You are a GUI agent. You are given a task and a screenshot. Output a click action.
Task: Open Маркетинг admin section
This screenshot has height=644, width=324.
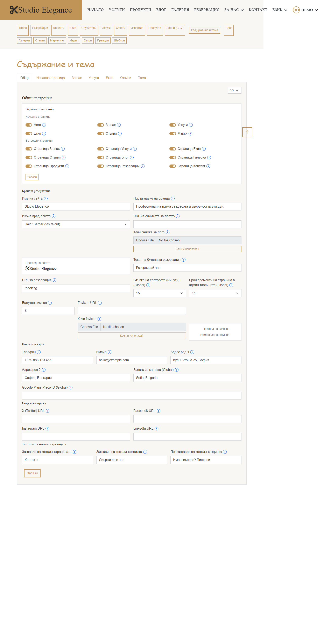coord(57,40)
